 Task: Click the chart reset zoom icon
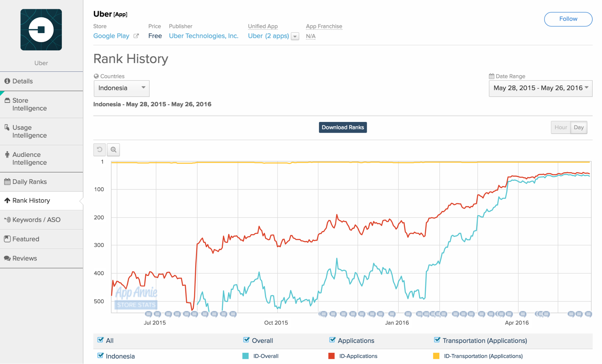point(99,150)
